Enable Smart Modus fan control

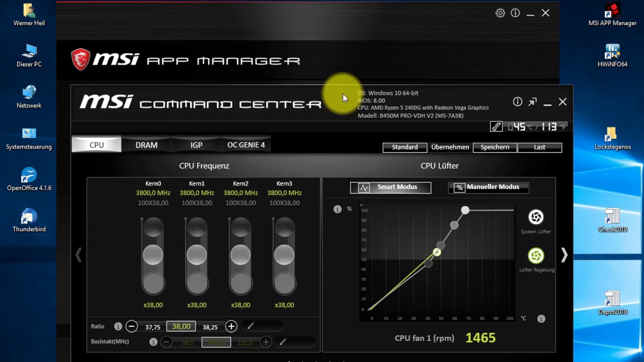point(390,188)
